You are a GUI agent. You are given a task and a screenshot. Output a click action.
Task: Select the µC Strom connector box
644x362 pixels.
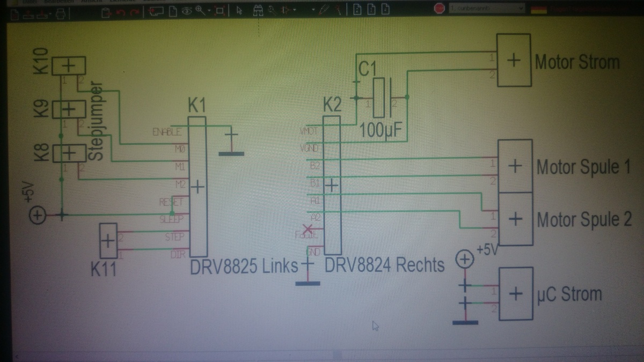point(515,294)
